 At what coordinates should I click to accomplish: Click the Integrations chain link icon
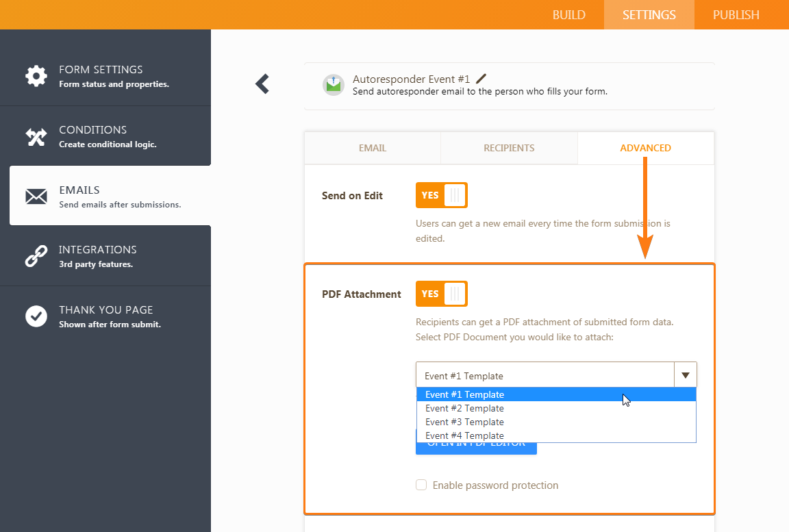coord(36,256)
